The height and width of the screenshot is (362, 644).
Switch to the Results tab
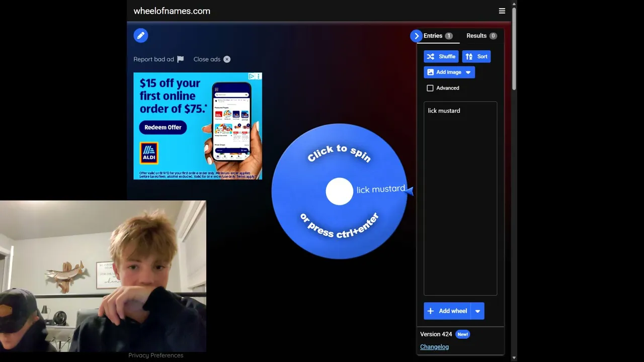pyautogui.click(x=481, y=36)
